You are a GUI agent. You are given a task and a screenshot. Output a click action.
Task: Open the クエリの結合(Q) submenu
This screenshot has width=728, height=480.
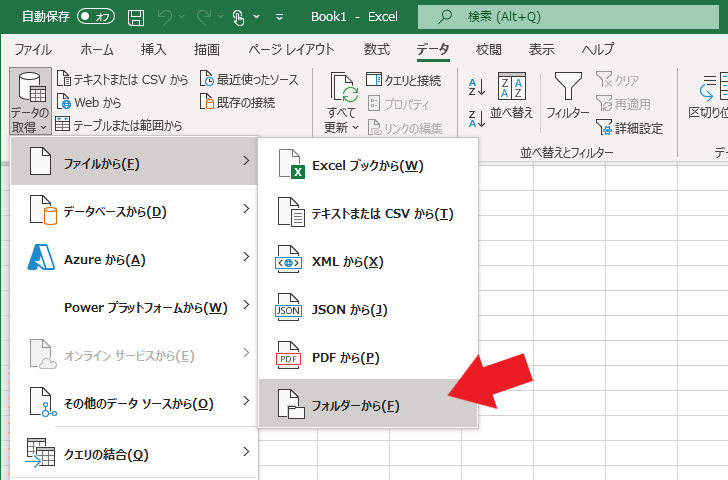coord(134,453)
